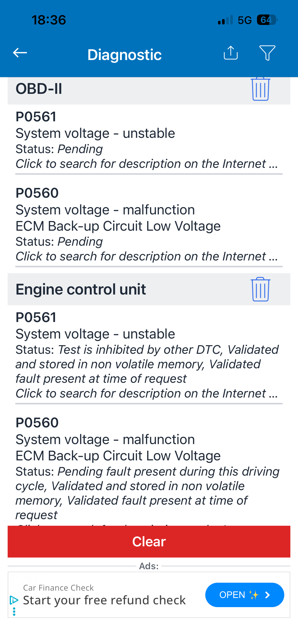Search description link for OBD-II P0561
The image size is (298, 644).
click(x=146, y=164)
